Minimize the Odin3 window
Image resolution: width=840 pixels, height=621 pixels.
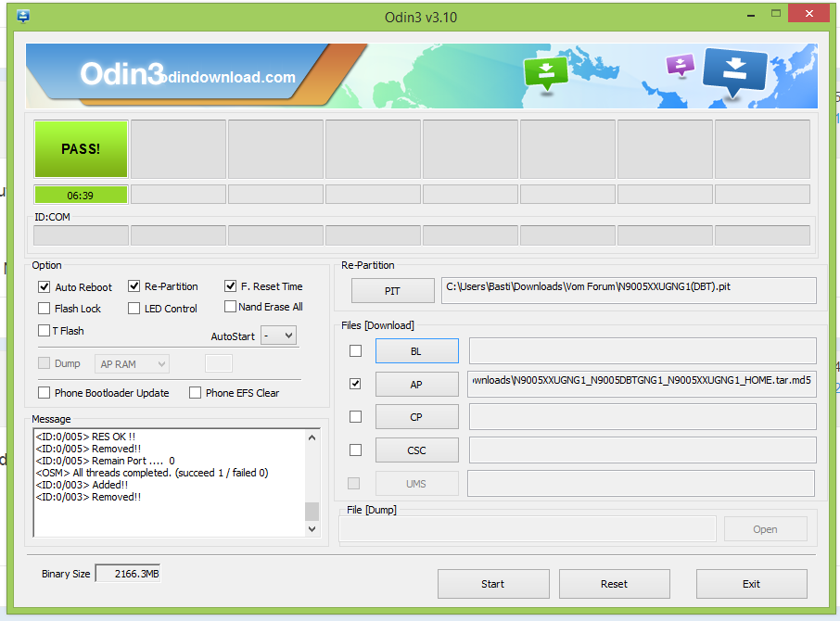[x=751, y=16]
